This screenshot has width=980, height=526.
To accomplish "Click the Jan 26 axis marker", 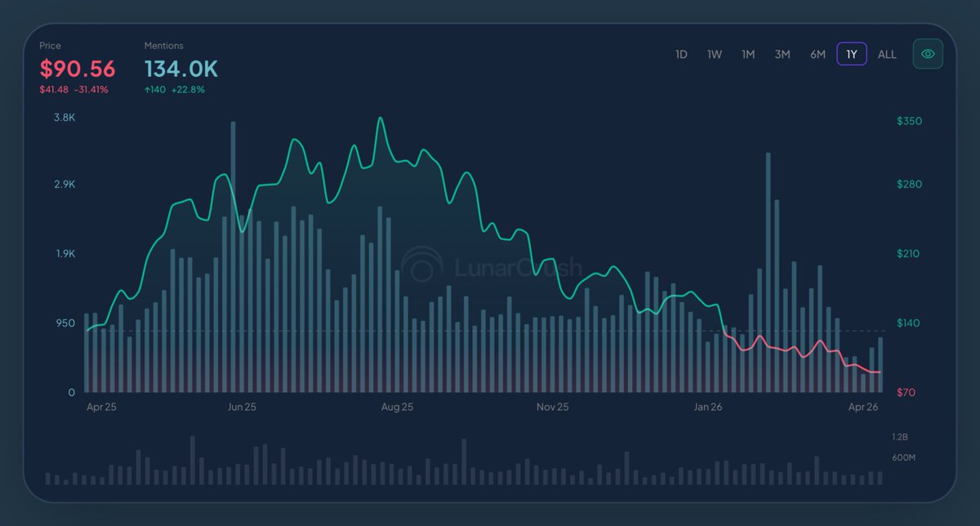I will (708, 406).
